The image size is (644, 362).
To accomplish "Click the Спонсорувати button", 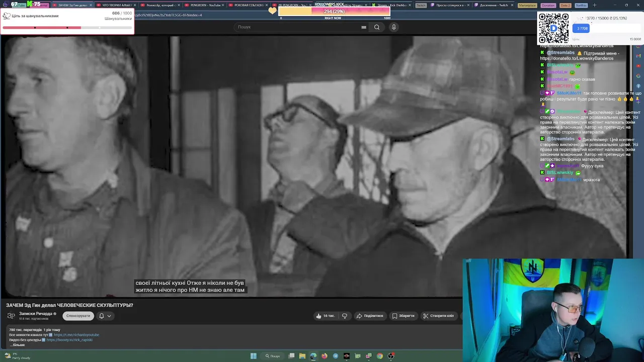I will [x=78, y=316].
